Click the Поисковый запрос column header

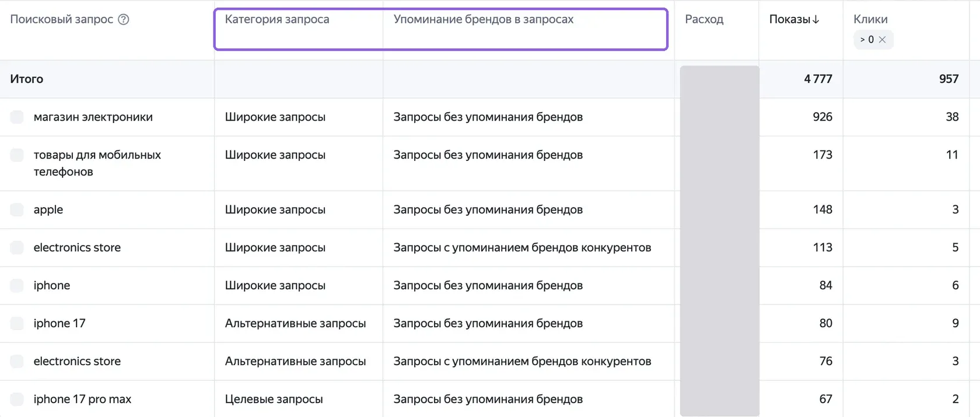point(61,19)
